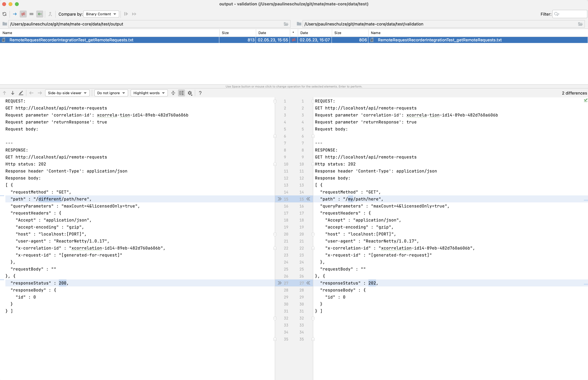Open the Side-by-side viewer dropdown

[67, 93]
